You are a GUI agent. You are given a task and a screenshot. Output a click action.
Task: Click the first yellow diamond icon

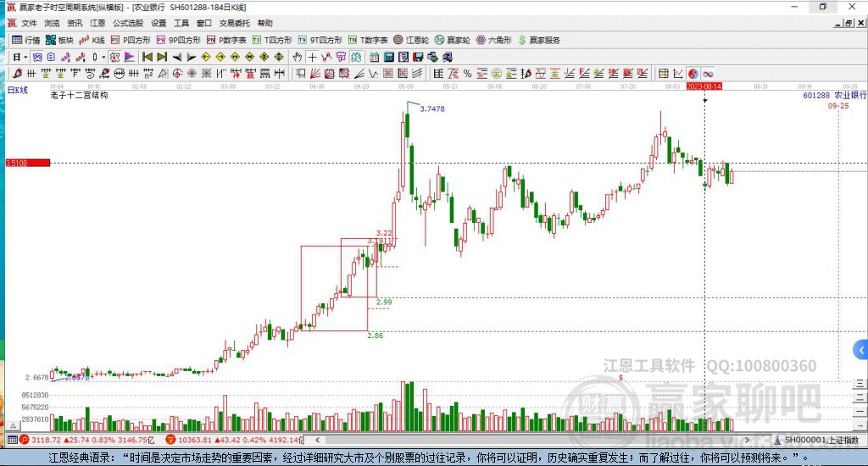tap(206, 57)
